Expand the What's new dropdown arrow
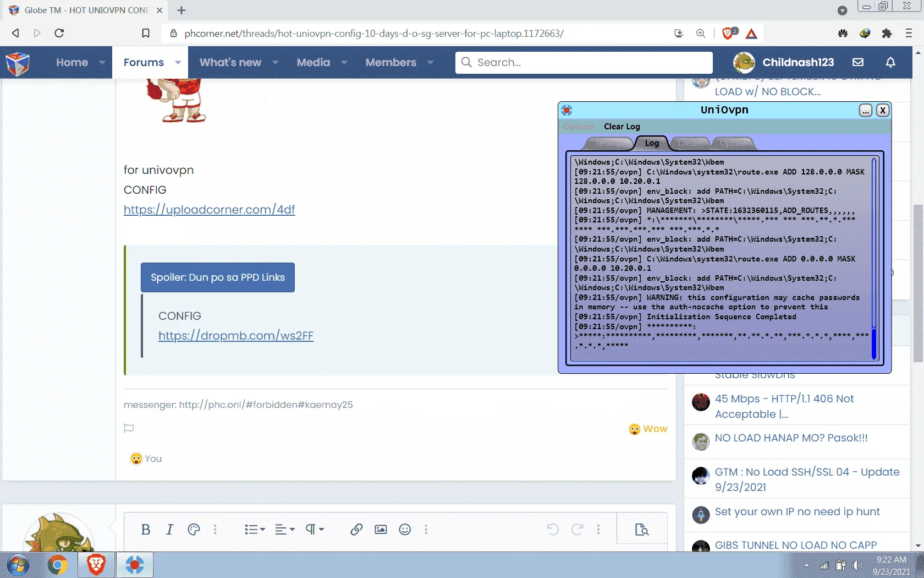This screenshot has width=924, height=578. point(276,62)
